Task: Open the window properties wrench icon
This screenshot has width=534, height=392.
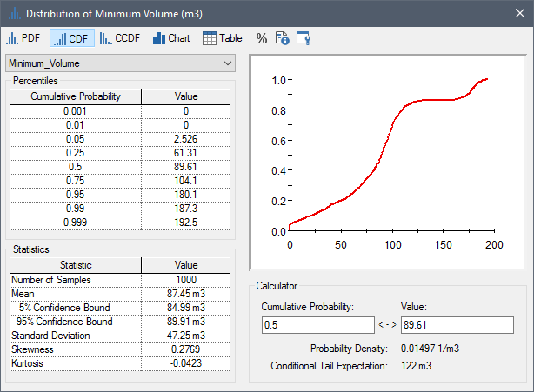Action: pyautogui.click(x=304, y=38)
